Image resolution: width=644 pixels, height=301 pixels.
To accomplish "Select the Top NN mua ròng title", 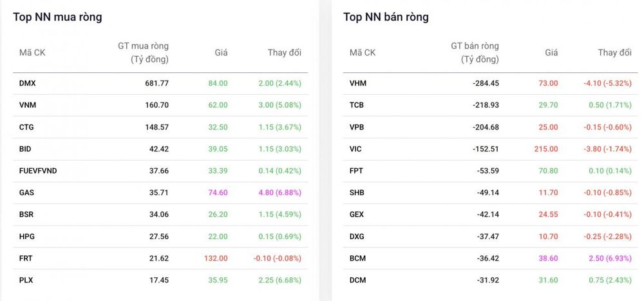I will 57,17.
